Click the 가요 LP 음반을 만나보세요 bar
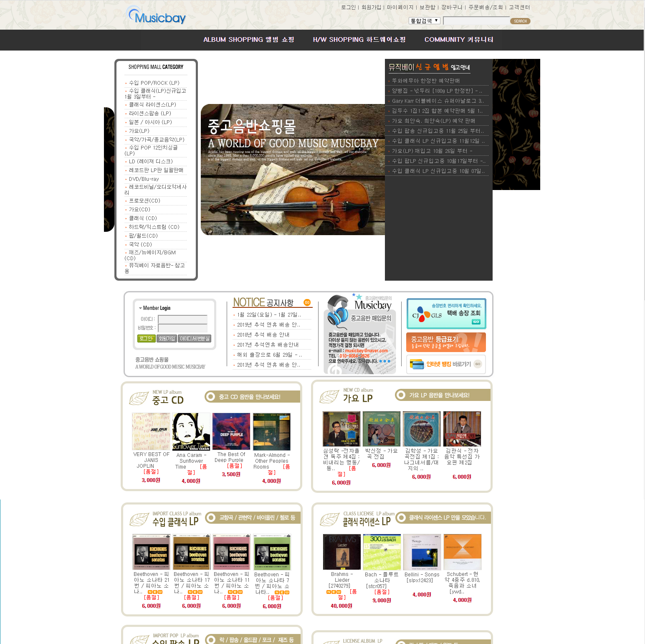The height and width of the screenshot is (644, 645). (443, 395)
